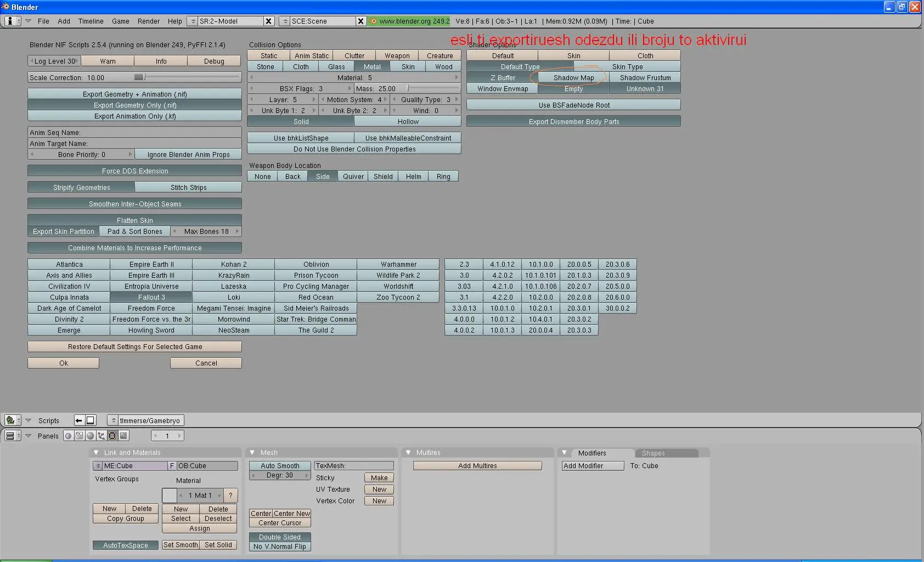The width and height of the screenshot is (924, 562).
Task: Click the F fake user button
Action: (172, 466)
